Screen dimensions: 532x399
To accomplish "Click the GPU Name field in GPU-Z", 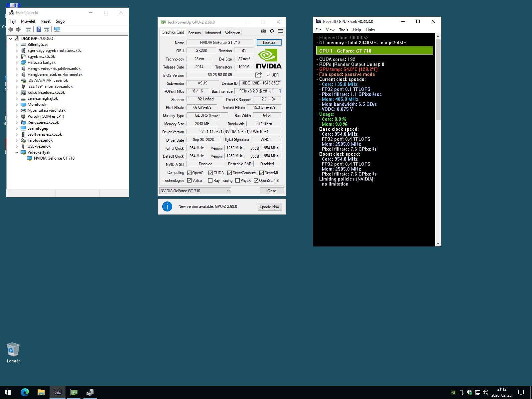I will click(x=220, y=43).
